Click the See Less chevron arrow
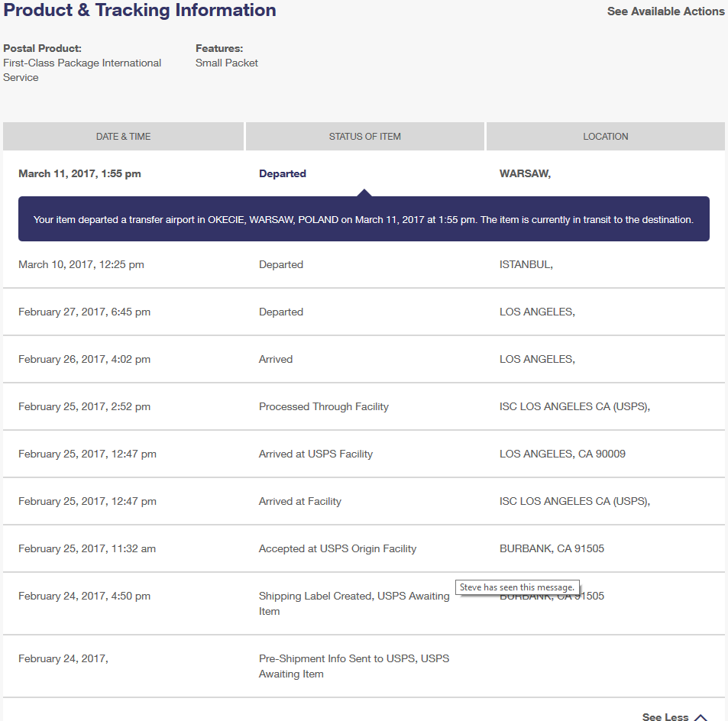The height and width of the screenshot is (721, 728). (x=700, y=715)
